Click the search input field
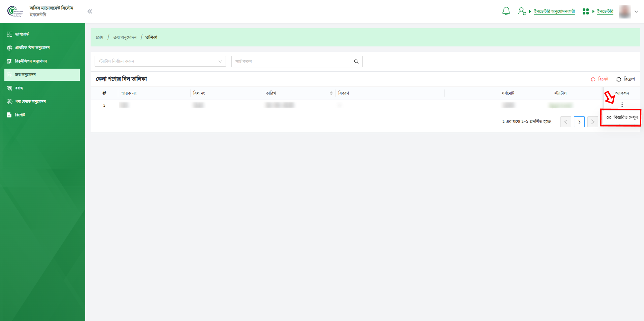 pyautogui.click(x=291, y=62)
